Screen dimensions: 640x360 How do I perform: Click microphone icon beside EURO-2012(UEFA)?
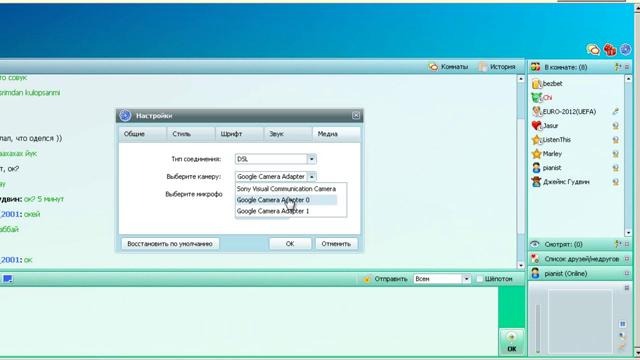616,111
